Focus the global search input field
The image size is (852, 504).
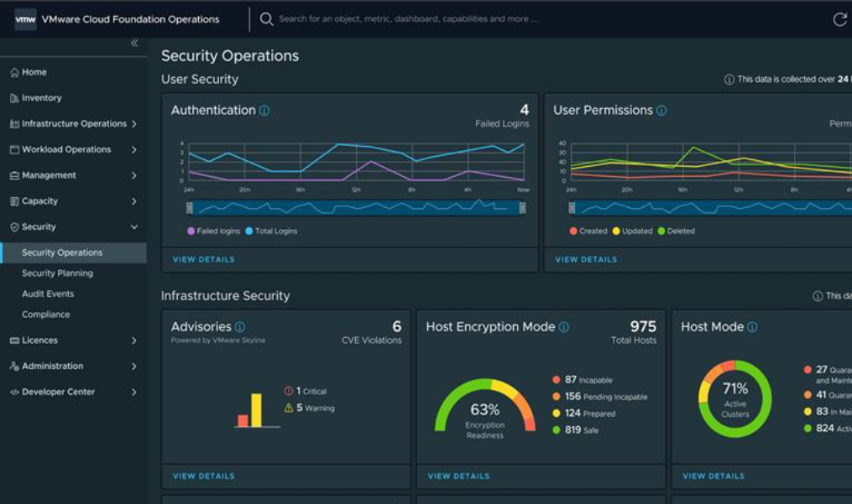pos(410,19)
